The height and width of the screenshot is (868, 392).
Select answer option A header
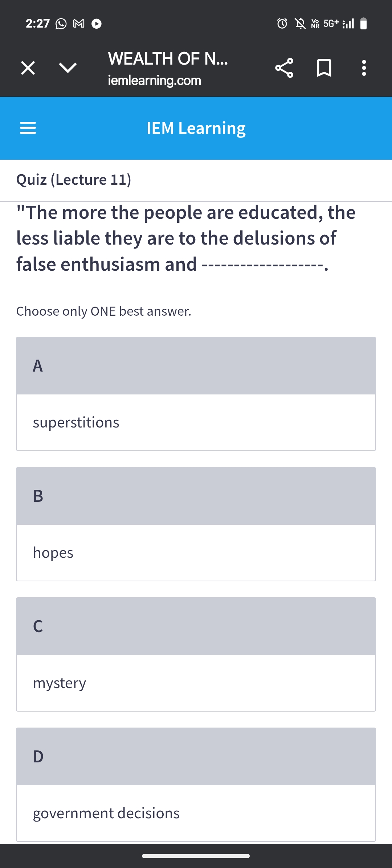[196, 366]
